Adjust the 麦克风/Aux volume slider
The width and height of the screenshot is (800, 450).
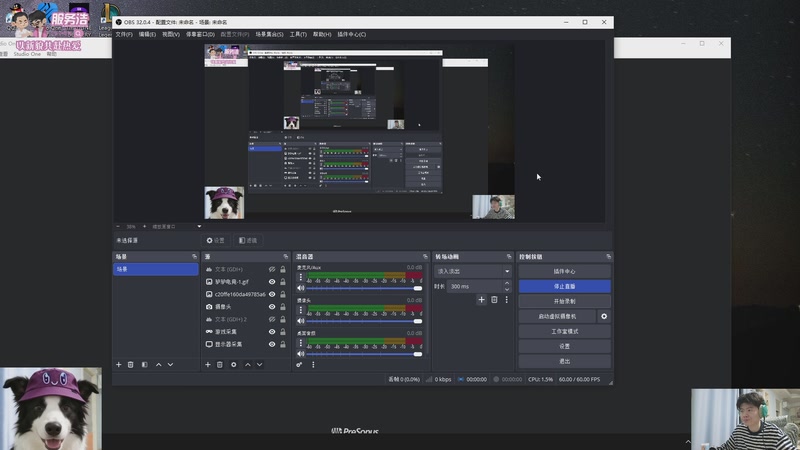[364, 288]
